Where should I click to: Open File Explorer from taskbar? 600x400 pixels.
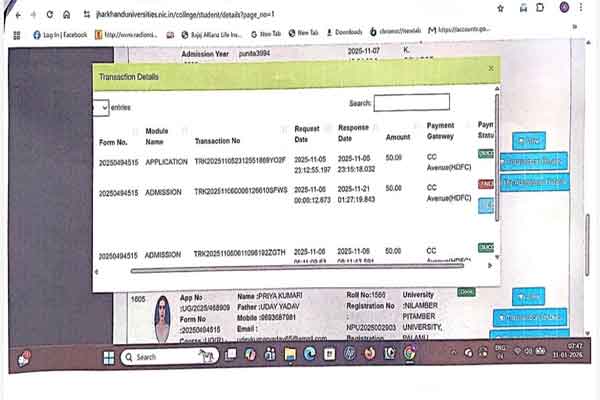click(x=287, y=354)
